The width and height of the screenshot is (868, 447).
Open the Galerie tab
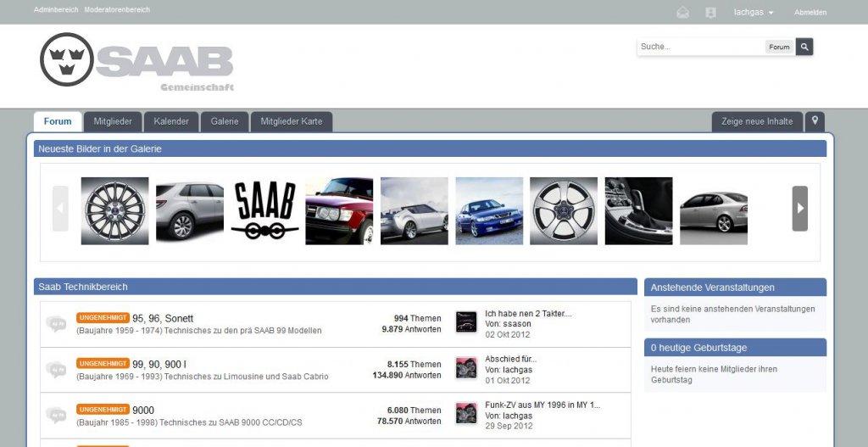[x=225, y=121]
